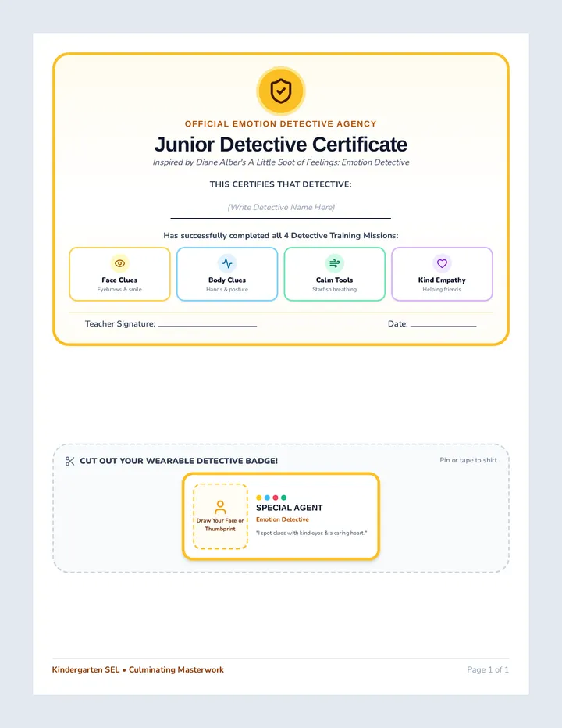The height and width of the screenshot is (728, 562).
Task: Click the yellow dot on the badge
Action: [x=259, y=498]
